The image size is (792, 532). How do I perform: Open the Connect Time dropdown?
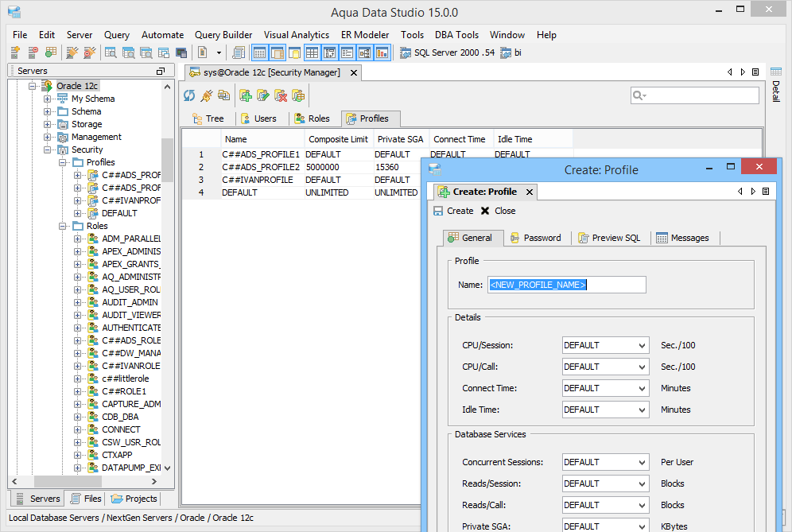click(x=606, y=389)
